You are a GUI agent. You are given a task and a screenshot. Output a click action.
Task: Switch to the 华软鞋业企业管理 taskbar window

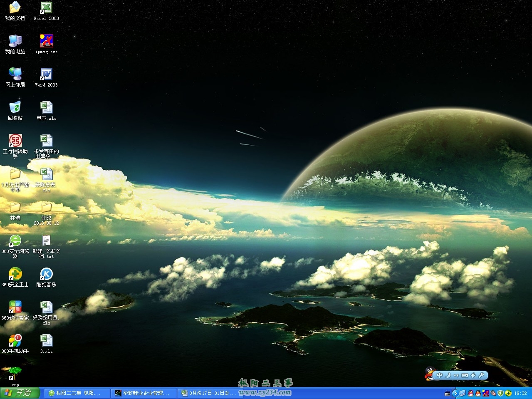point(144,393)
